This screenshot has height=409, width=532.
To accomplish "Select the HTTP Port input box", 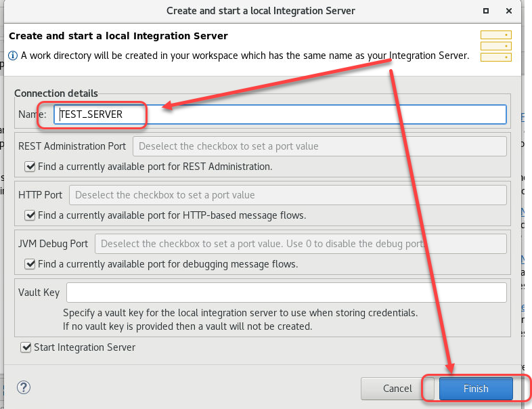I will coord(288,195).
